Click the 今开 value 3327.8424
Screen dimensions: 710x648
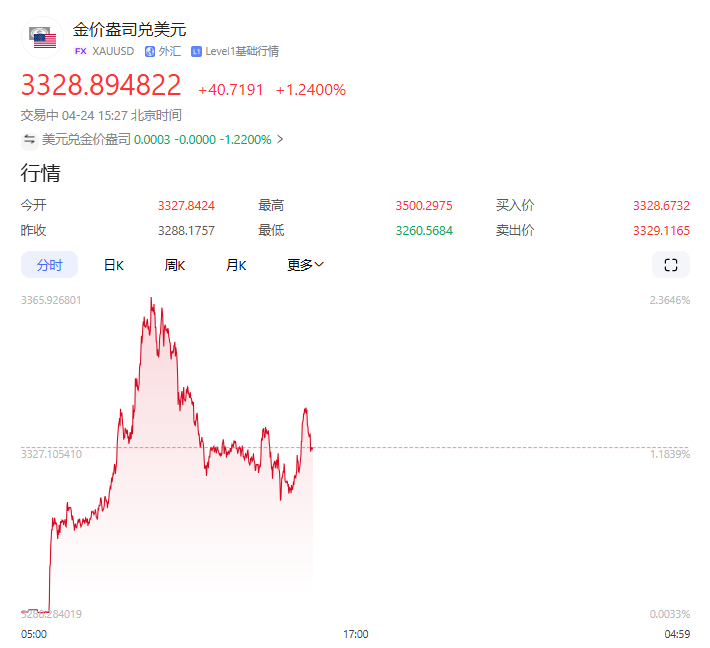[186, 206]
